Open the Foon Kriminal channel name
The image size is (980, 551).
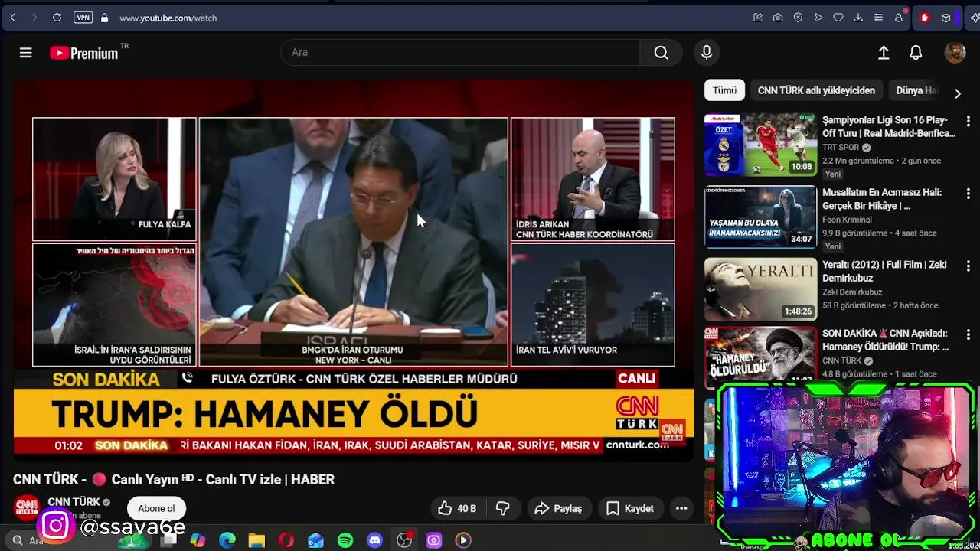pos(847,220)
